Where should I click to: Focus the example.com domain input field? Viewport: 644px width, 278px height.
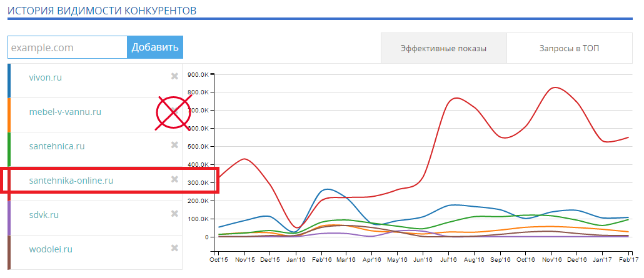68,47
